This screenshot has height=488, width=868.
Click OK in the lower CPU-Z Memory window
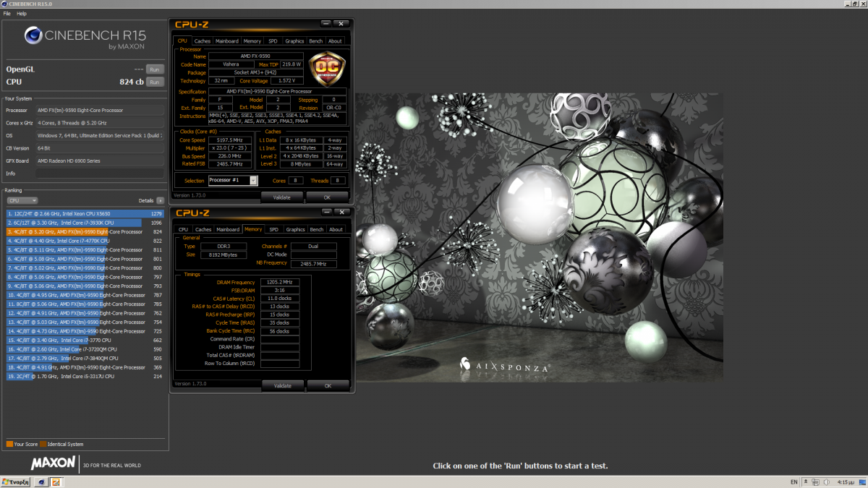[x=328, y=385]
